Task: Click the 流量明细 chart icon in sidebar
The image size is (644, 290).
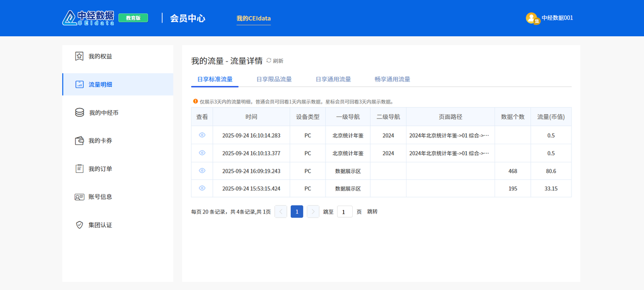Action: pyautogui.click(x=79, y=84)
